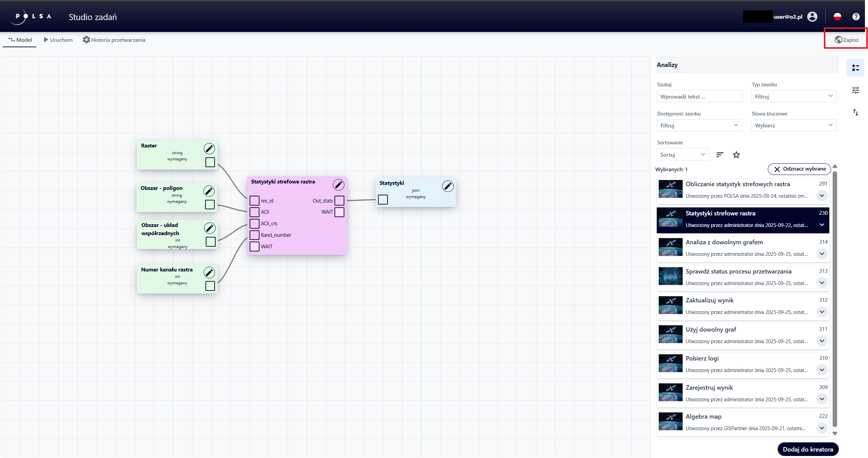
Task: Click the Out_stats output port box
Action: pos(339,200)
